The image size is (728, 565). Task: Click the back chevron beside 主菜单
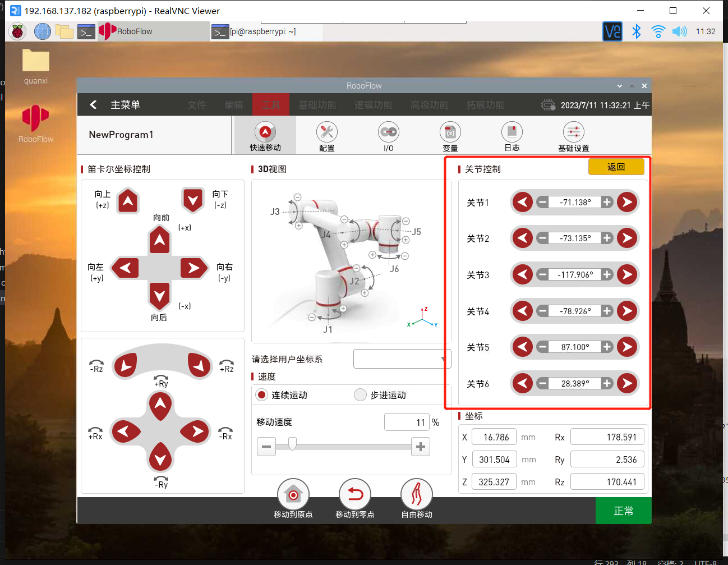pos(94,105)
